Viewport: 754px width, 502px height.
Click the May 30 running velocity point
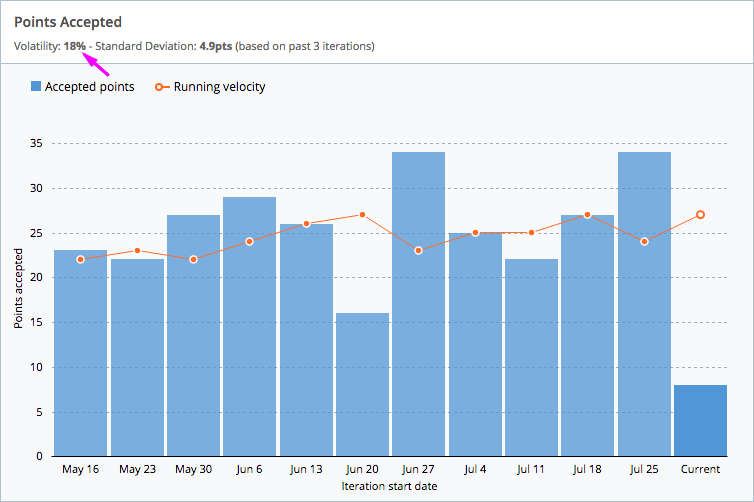193,260
